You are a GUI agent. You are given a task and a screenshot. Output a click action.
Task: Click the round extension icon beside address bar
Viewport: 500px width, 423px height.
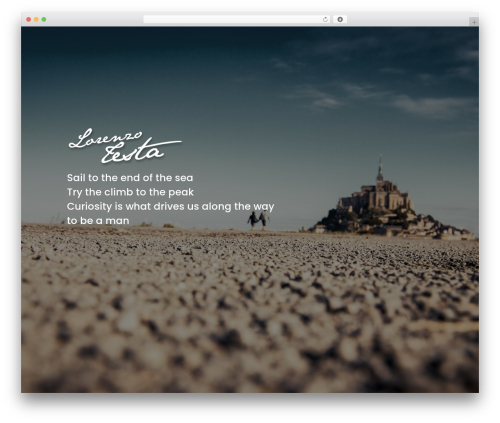(x=340, y=20)
